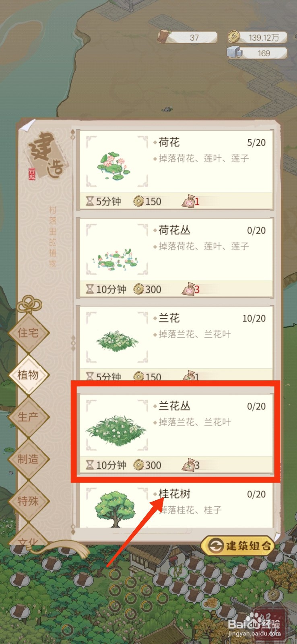Screen dimensions: 297x644
Task: Click the coin cost icon for 荷花
Action: [138, 201]
